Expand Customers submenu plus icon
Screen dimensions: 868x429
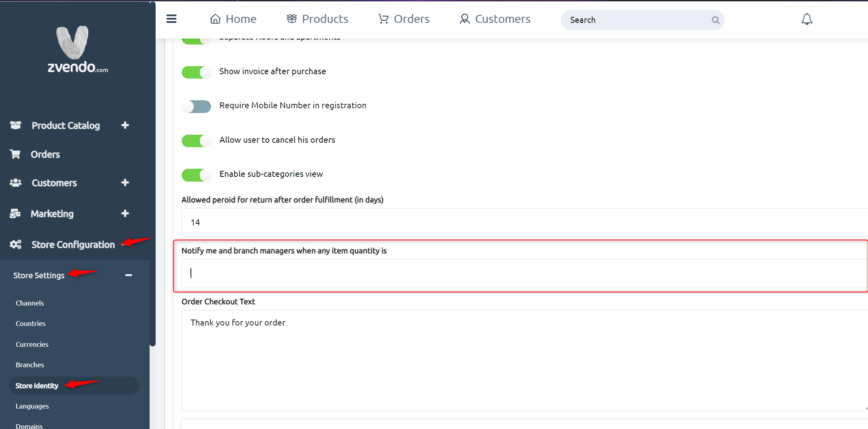[x=125, y=182]
